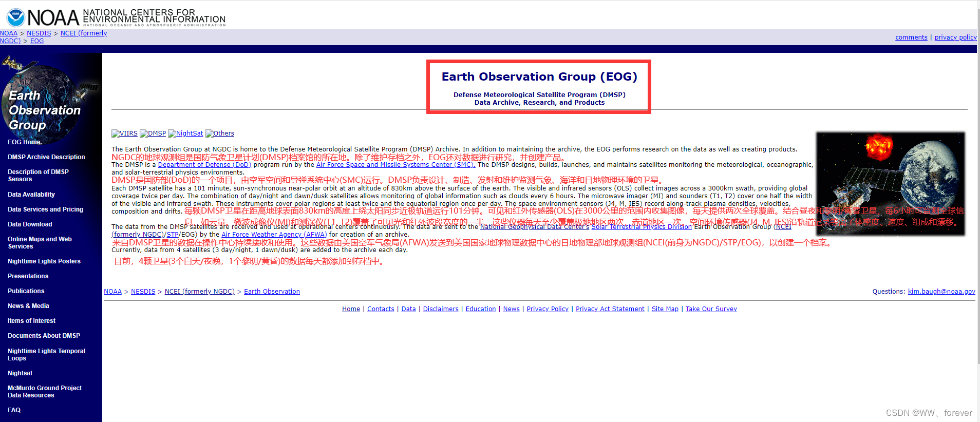This screenshot has height=422, width=980.
Task: Open Take Our Survey link
Action: point(711,309)
